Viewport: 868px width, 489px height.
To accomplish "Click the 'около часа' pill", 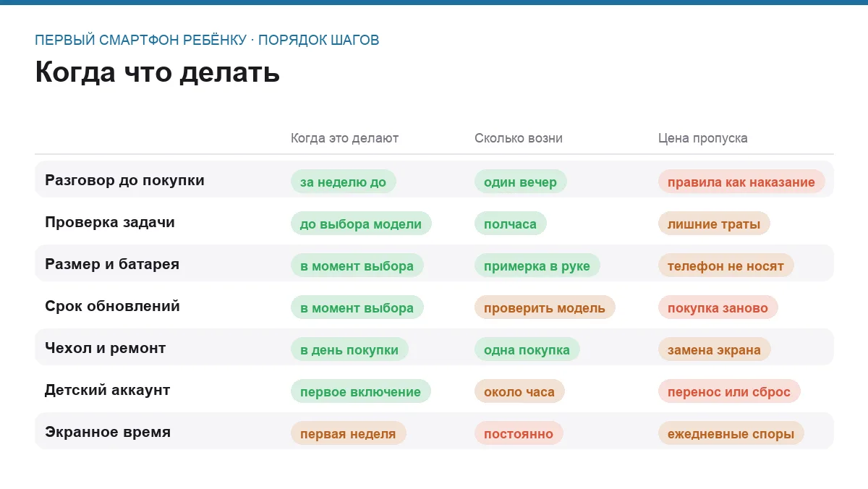I will (x=519, y=391).
